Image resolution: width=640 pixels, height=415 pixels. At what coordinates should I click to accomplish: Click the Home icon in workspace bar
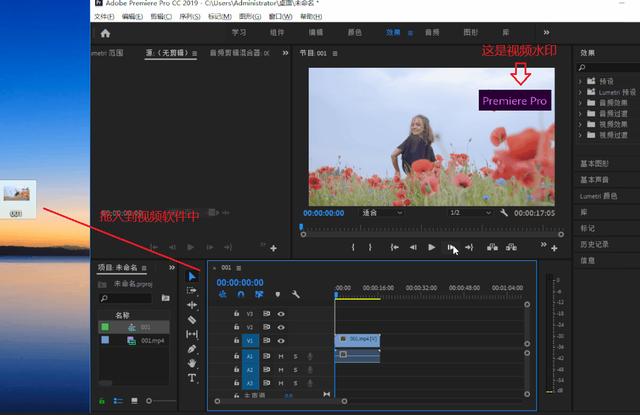pos(105,33)
